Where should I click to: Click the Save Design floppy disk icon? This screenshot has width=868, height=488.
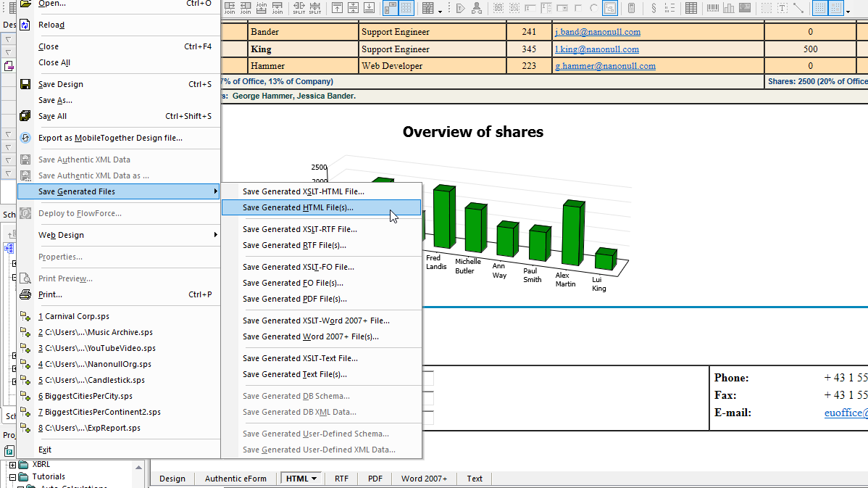click(x=25, y=84)
